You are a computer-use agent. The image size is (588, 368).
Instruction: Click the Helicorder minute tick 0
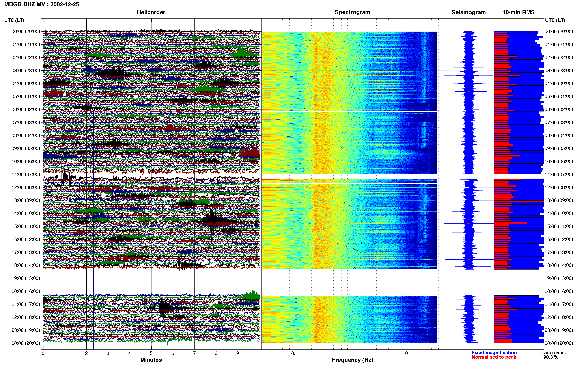tap(43, 353)
